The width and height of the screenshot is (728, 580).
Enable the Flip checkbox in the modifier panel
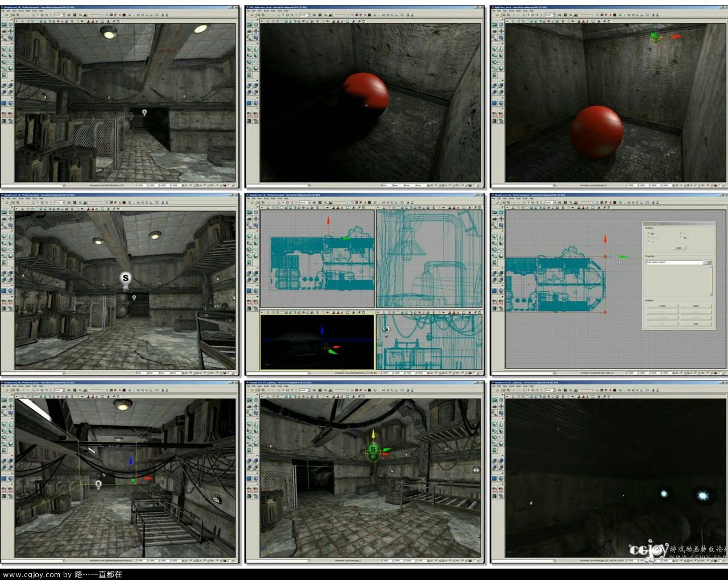tap(681, 238)
